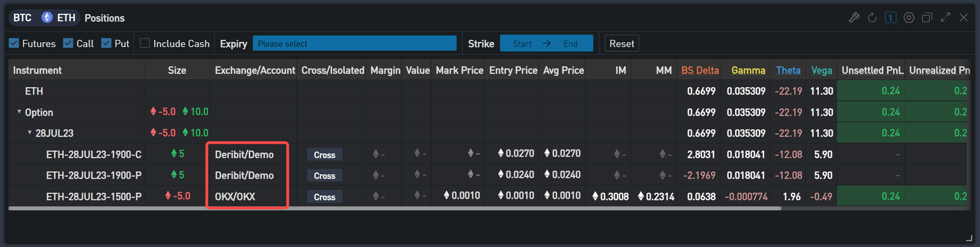Expand the positions panel to fullscreen

click(x=945, y=18)
